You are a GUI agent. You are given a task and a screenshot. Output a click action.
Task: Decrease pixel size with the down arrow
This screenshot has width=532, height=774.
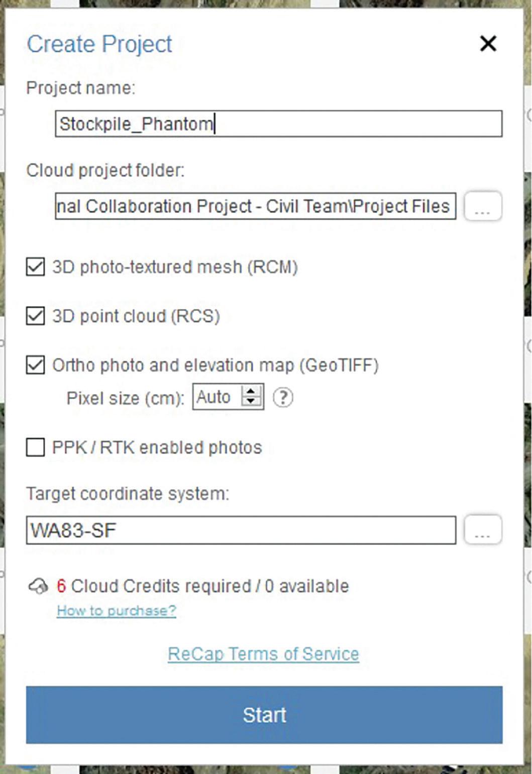pyautogui.click(x=251, y=402)
